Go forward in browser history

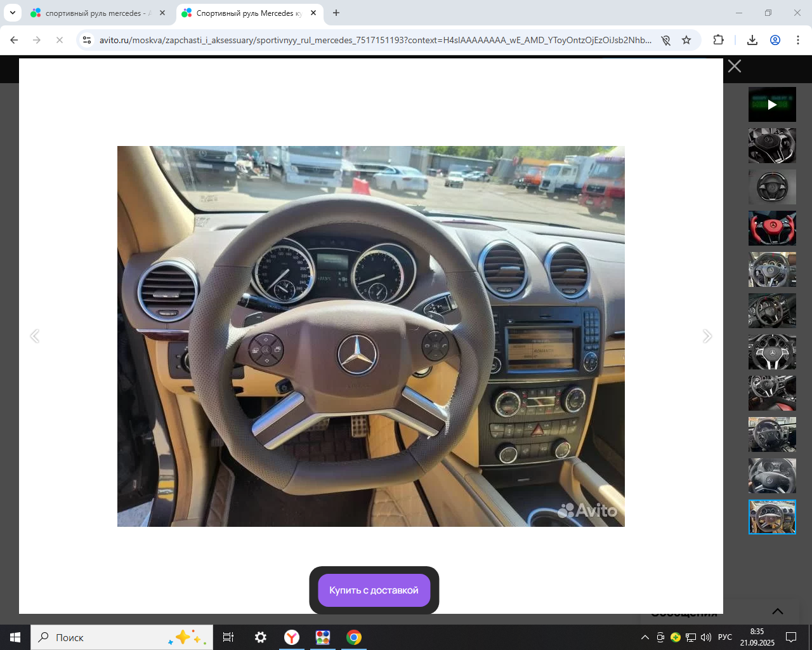tap(37, 40)
